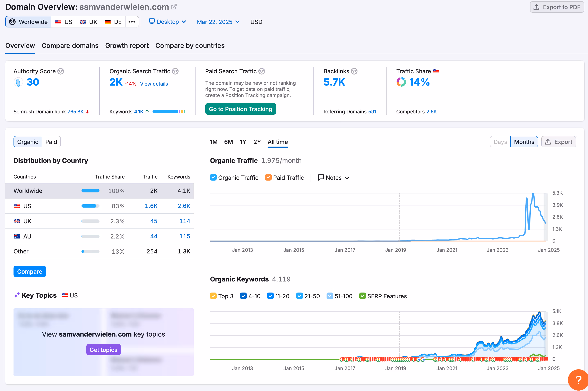Click US traffic value 1.6K
The width and height of the screenshot is (588, 391).
coord(151,206)
